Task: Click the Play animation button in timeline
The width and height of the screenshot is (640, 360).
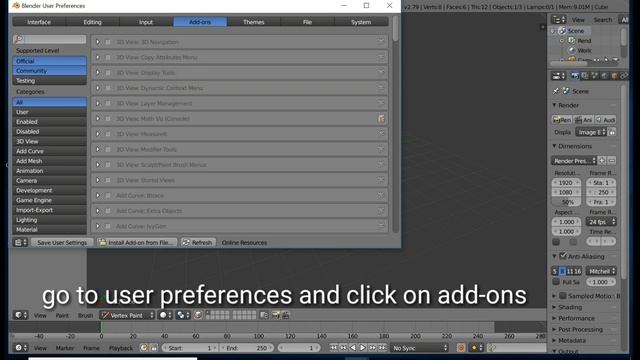Action: click(362, 348)
